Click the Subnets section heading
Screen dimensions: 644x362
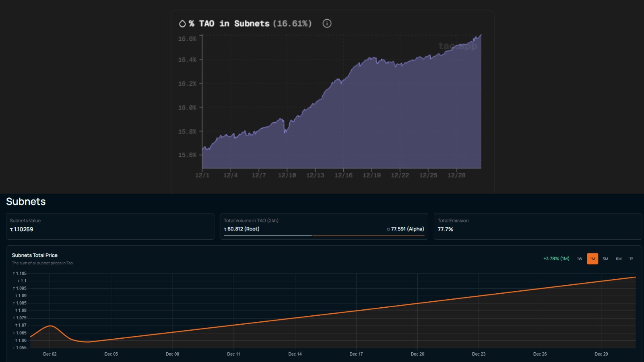[26, 202]
